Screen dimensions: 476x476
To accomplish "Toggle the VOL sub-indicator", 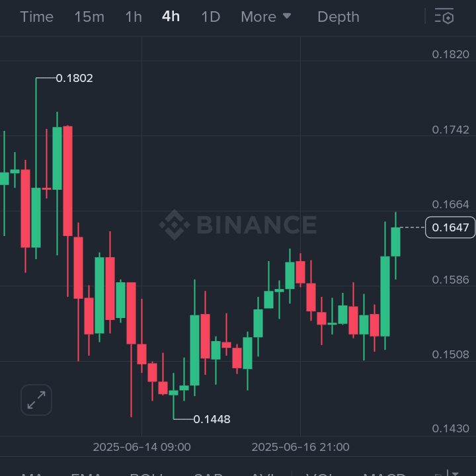I will [320, 473].
